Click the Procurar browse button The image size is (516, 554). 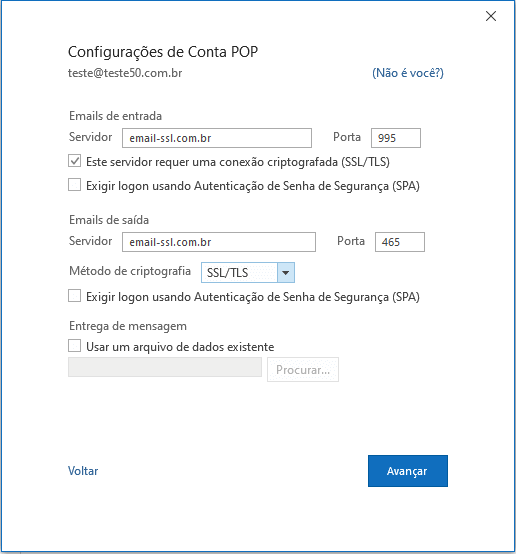point(303,370)
